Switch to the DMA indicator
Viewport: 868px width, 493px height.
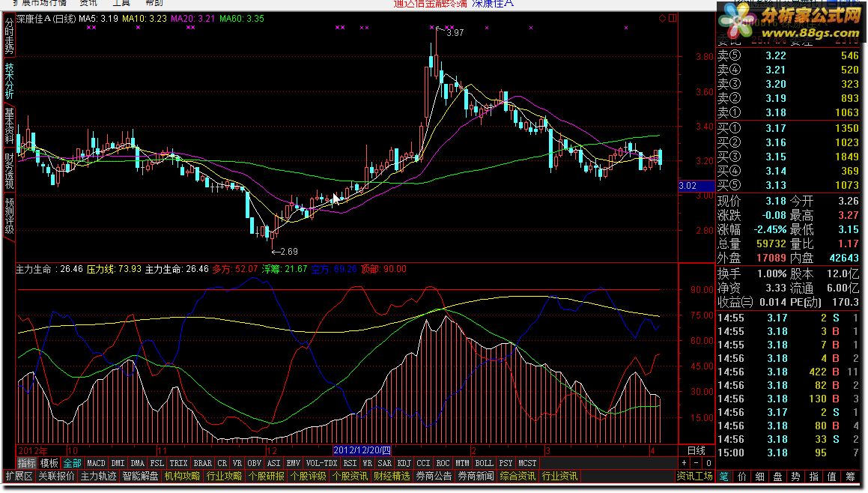click(137, 463)
